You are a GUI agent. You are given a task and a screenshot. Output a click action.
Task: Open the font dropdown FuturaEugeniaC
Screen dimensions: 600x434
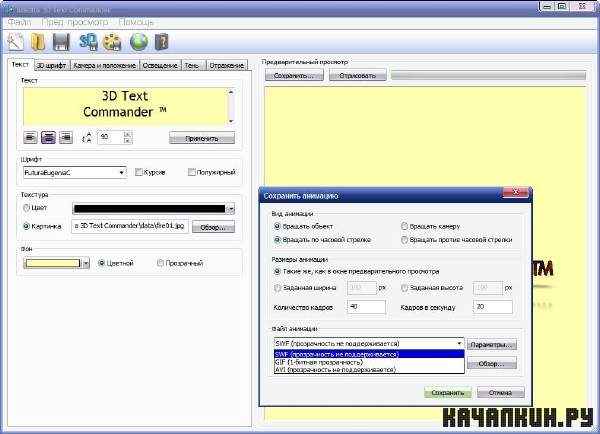75,173
